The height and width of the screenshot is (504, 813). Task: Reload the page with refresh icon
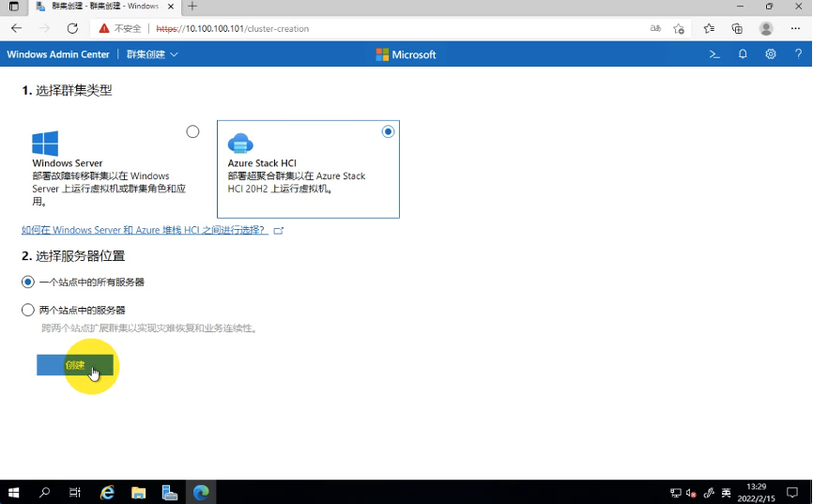(x=72, y=28)
